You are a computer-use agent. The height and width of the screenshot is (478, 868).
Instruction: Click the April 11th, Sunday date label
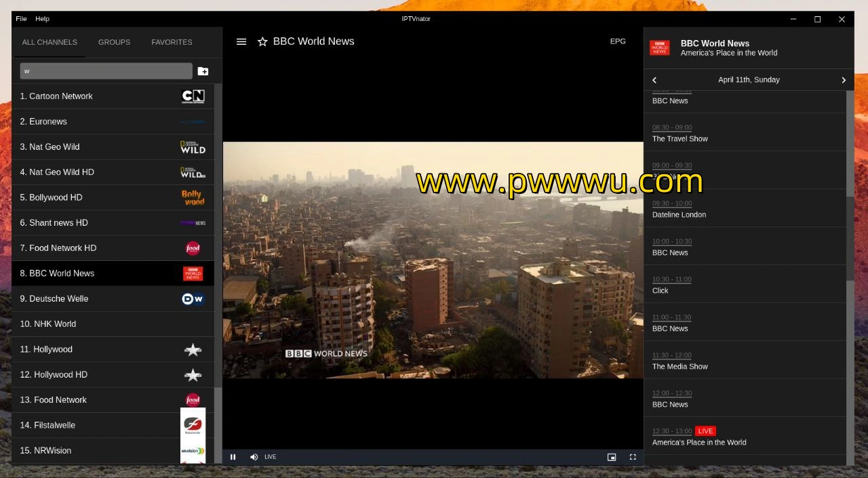coord(749,80)
